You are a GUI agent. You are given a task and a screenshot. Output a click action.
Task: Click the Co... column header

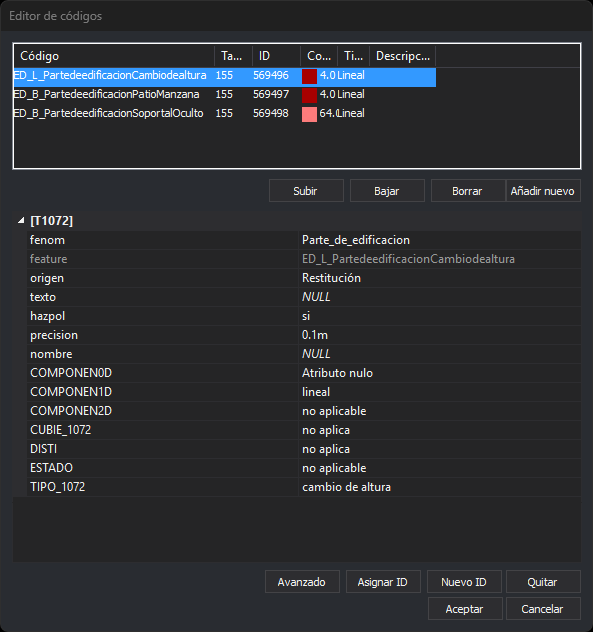point(319,56)
